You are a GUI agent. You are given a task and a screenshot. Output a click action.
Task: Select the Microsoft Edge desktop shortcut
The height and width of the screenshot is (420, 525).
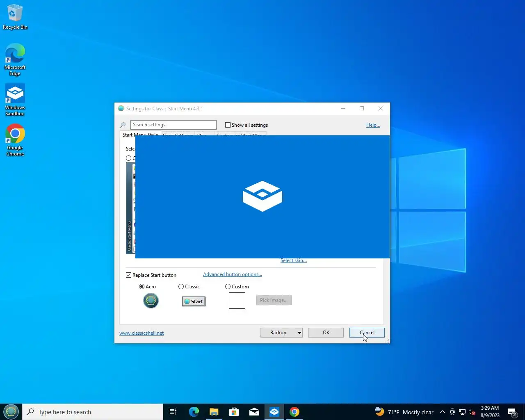15,59
